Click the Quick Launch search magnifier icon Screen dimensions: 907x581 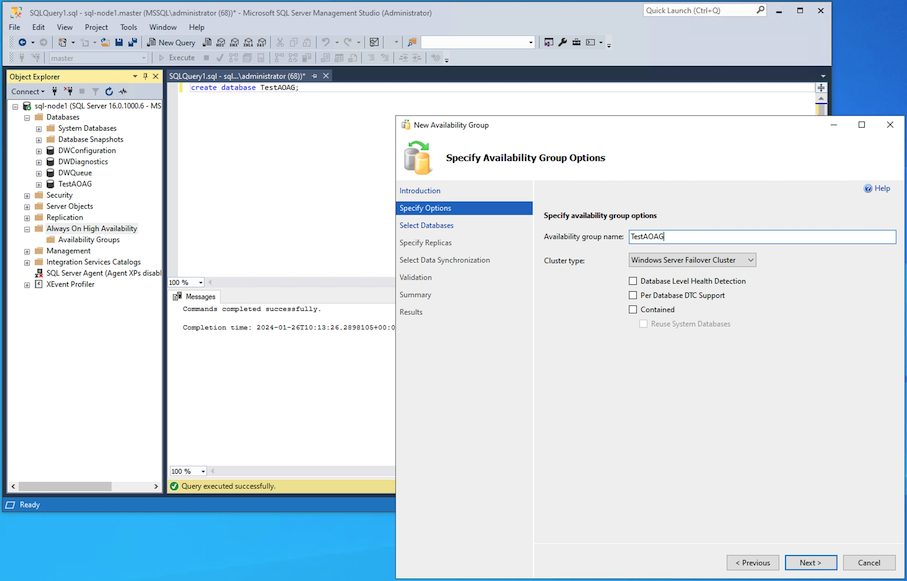point(760,10)
